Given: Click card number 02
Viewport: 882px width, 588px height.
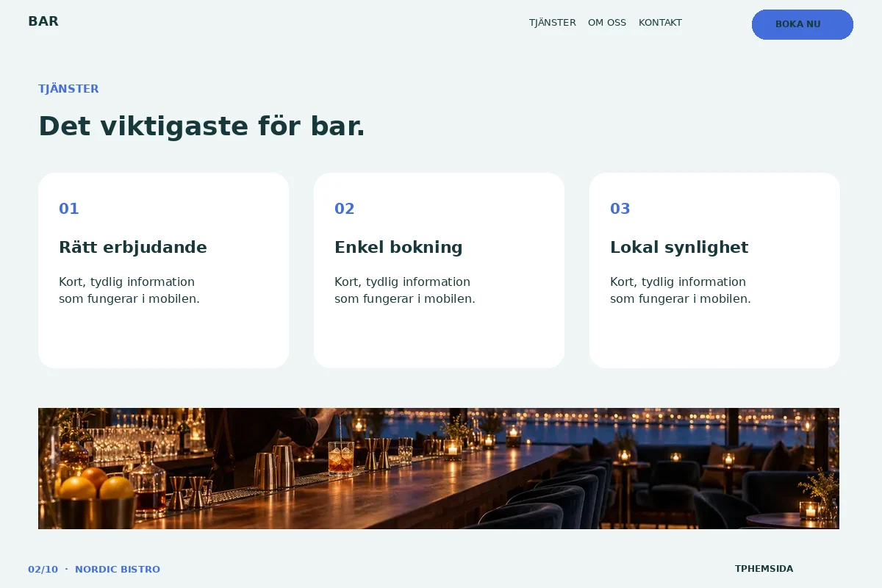Looking at the screenshot, I should (x=345, y=209).
